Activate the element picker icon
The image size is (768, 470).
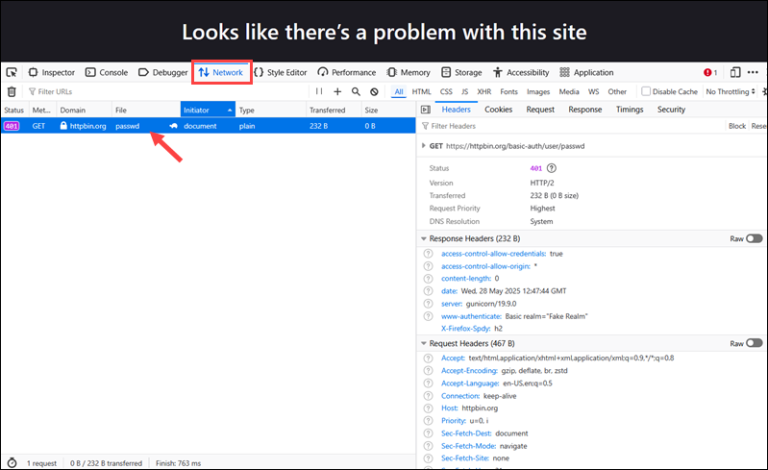click(x=11, y=72)
